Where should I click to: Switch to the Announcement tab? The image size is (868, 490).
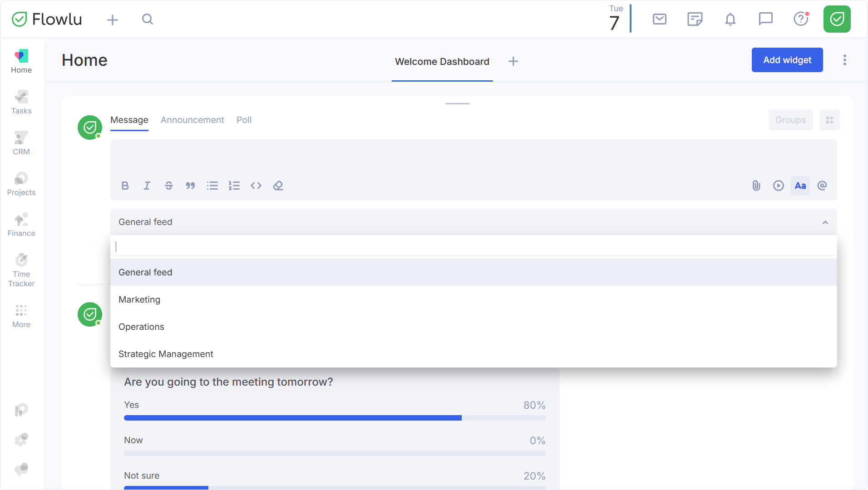192,120
